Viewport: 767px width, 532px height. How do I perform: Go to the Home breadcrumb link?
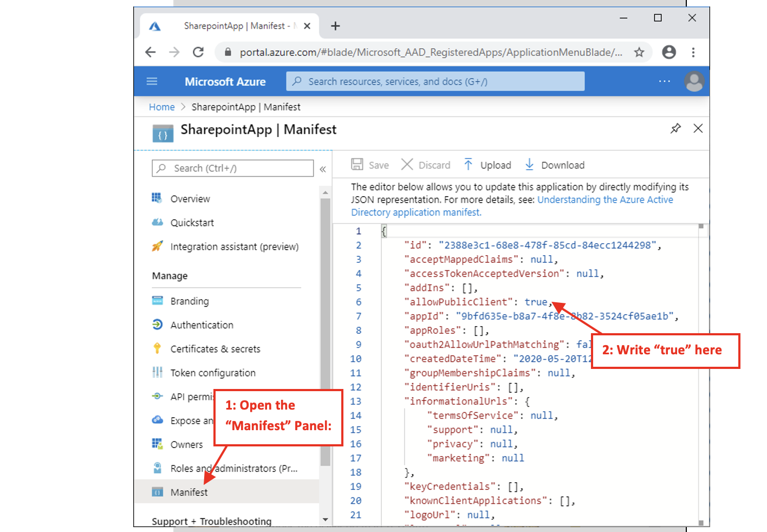tap(161, 107)
